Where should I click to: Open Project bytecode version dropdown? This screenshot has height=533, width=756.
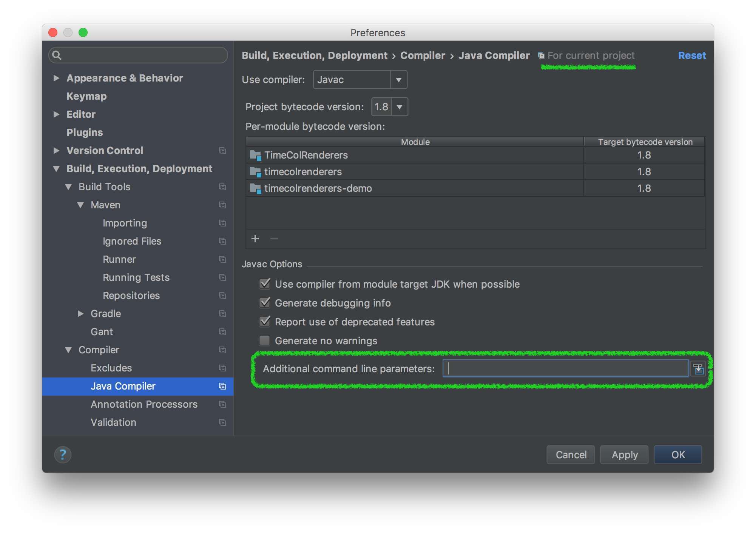(399, 107)
